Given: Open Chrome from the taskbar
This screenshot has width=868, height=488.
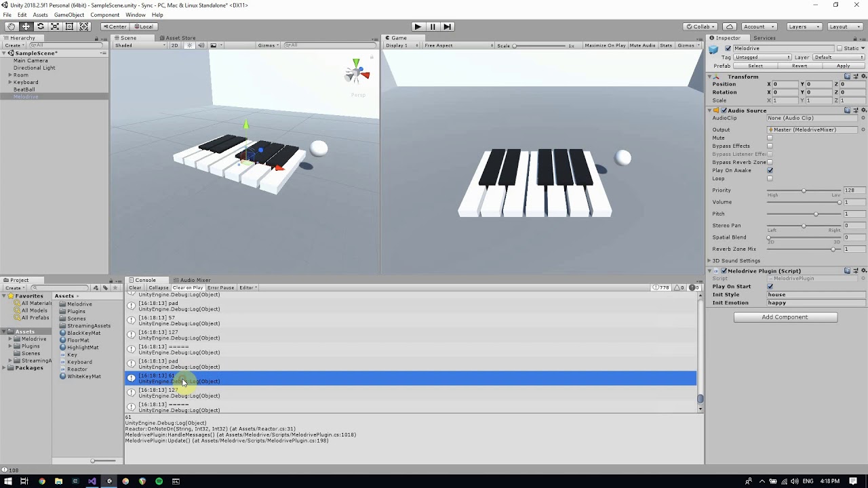Looking at the screenshot, I should (41, 481).
